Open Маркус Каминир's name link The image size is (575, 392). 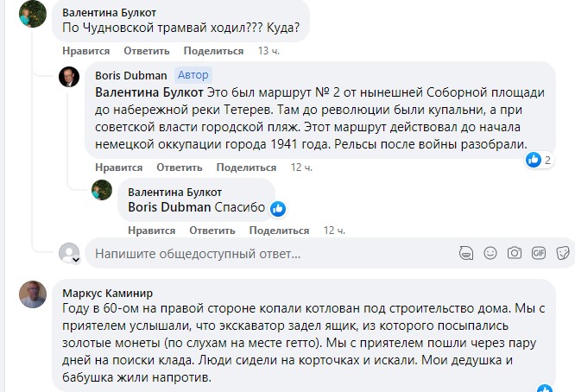tap(107, 293)
